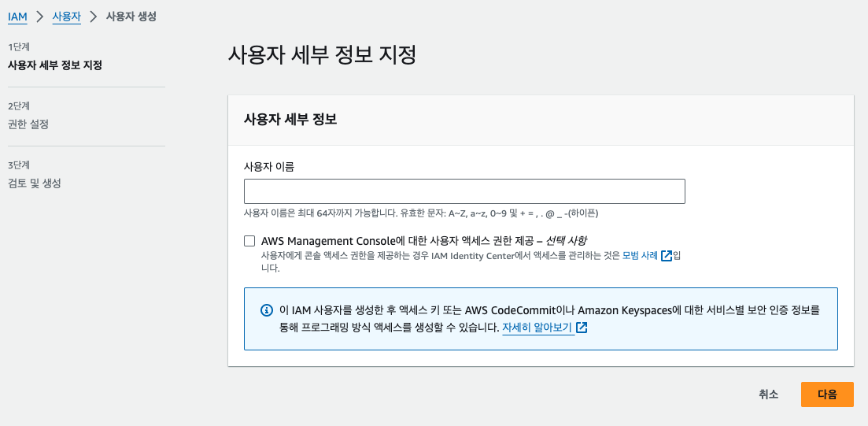Enable AWS Management Console access checkbox

[x=249, y=241]
